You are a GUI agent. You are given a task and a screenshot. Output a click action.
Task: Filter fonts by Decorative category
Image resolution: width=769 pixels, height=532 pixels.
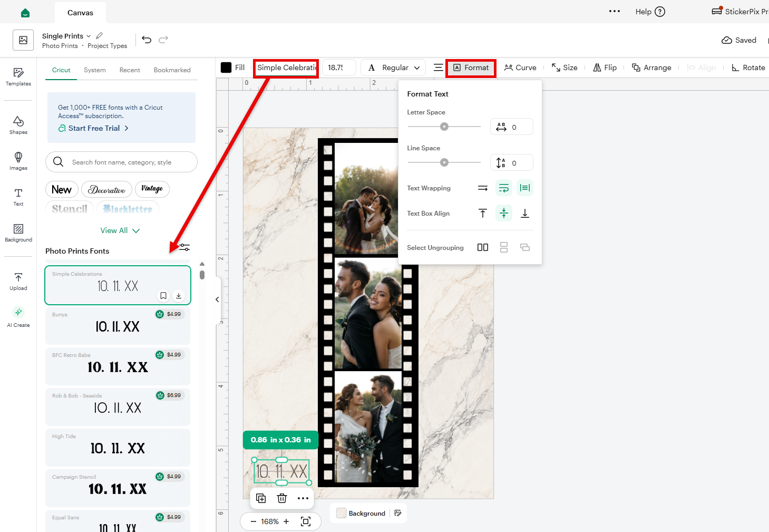[x=107, y=189]
